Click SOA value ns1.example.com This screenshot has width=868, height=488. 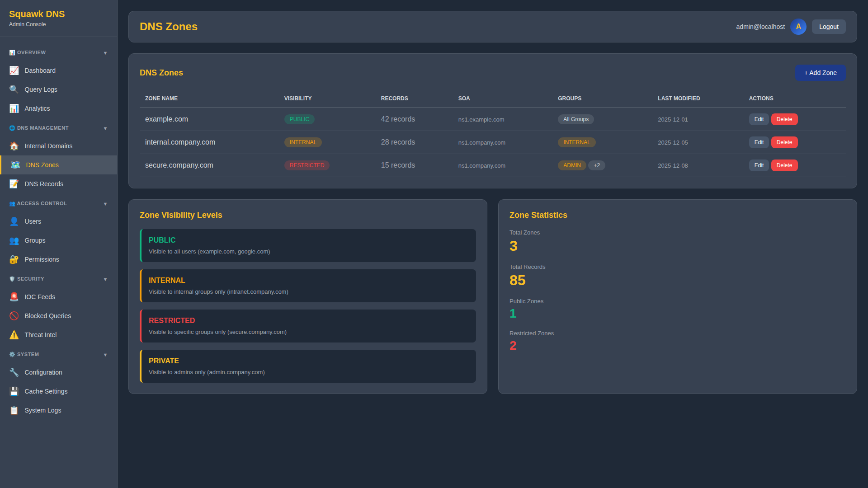coord(481,120)
